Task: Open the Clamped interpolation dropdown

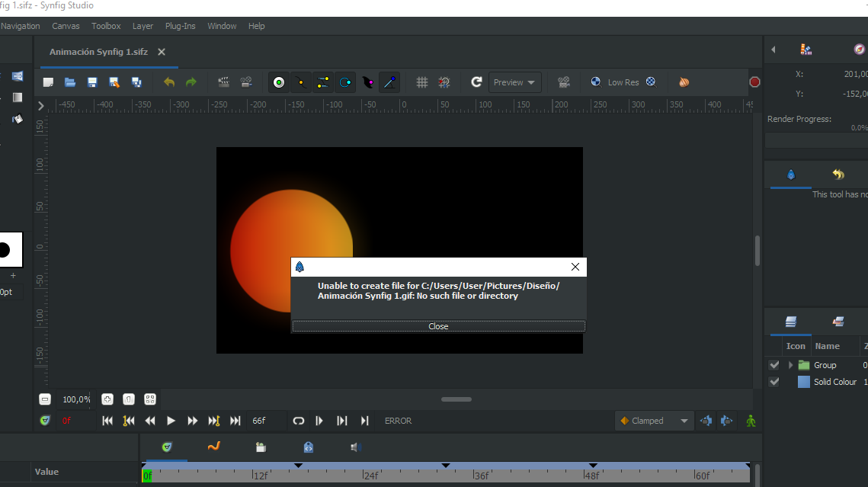Action: (654, 420)
